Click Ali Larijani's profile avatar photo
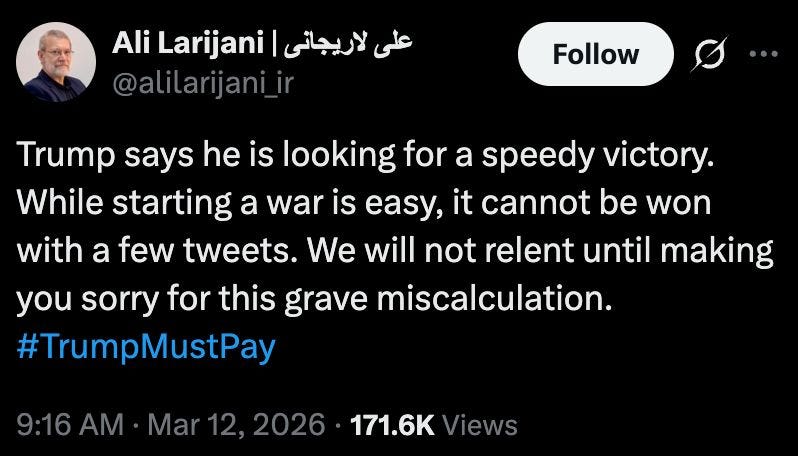 (56, 62)
